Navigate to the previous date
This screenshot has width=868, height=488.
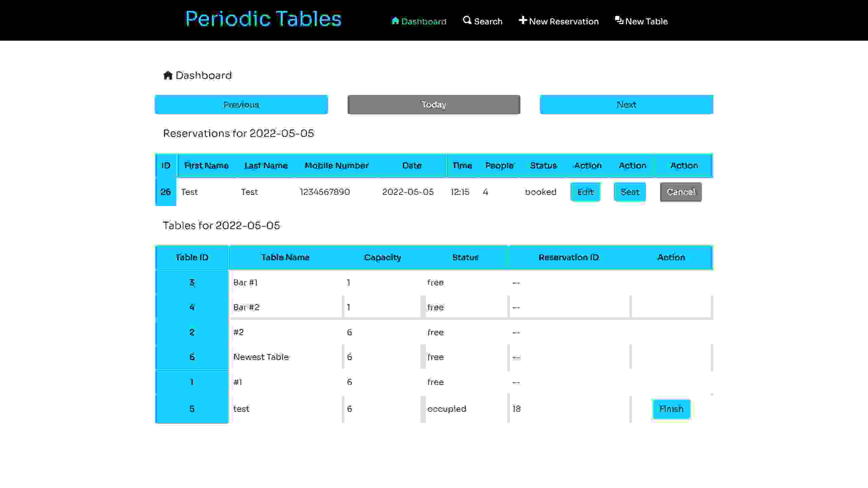point(241,104)
